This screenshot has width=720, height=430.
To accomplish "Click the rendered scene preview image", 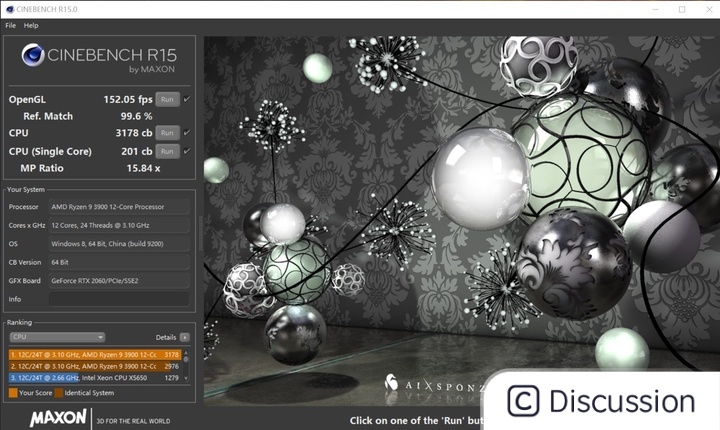I will click(461, 221).
